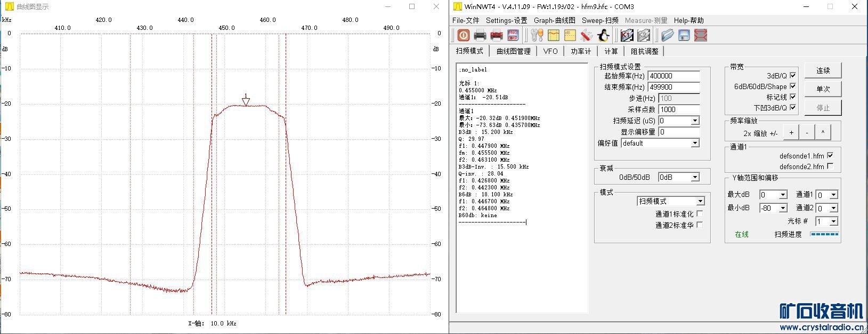Select the 扫频模式 tab
The height and width of the screenshot is (334, 868).
469,51
